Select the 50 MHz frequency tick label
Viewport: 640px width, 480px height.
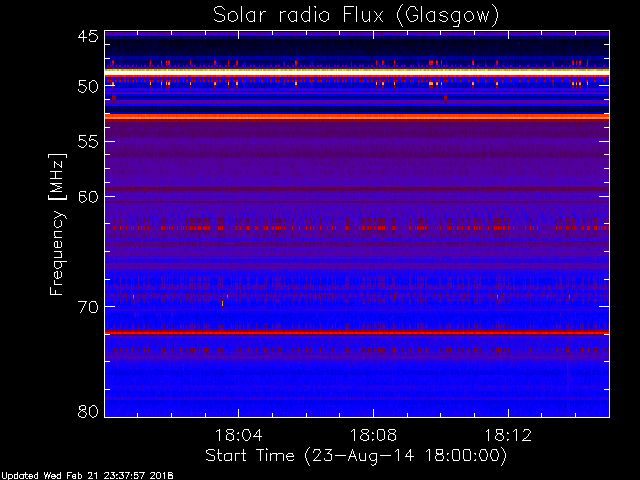click(87, 86)
